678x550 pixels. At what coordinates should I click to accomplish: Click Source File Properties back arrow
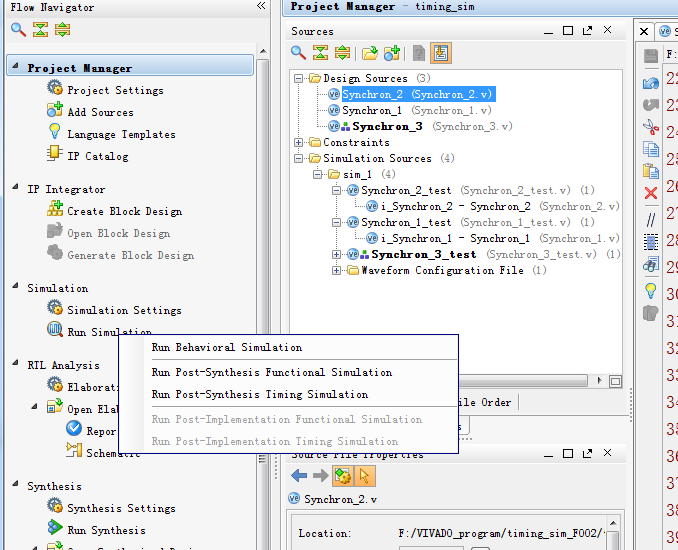[299, 476]
